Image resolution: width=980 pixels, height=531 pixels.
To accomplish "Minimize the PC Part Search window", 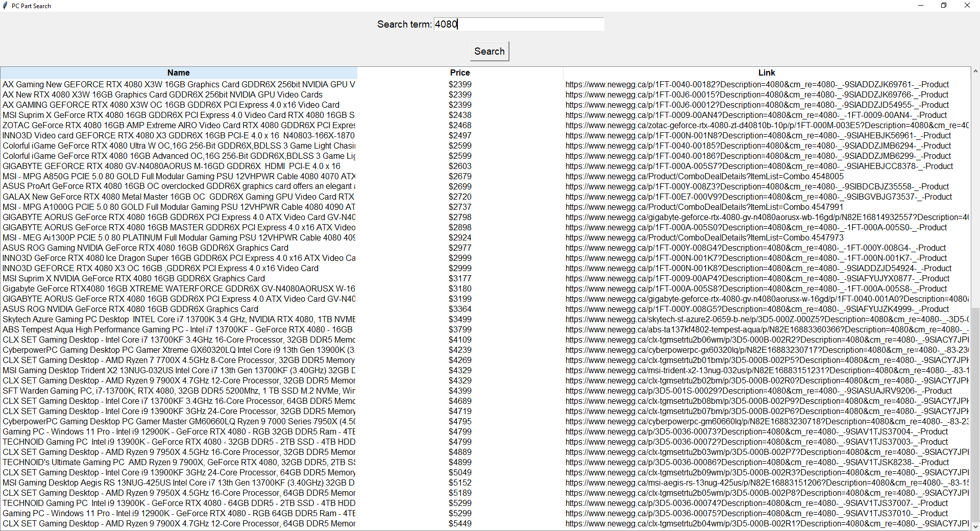I will (921, 6).
